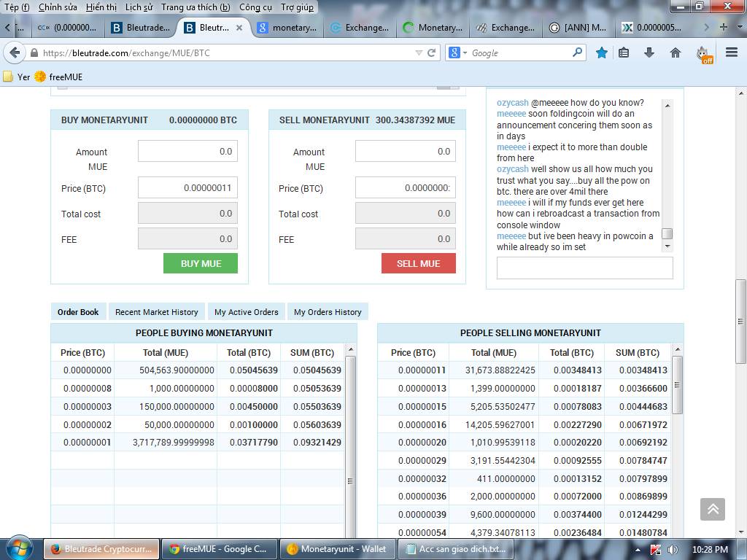Select My Orders History tab
This screenshot has height=560, width=747.
328,312
